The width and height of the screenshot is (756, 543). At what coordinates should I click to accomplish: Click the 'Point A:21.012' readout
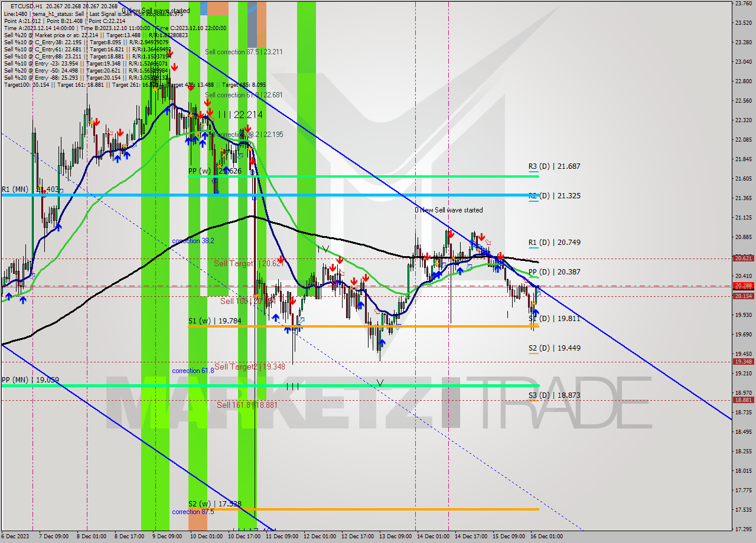click(22, 21)
